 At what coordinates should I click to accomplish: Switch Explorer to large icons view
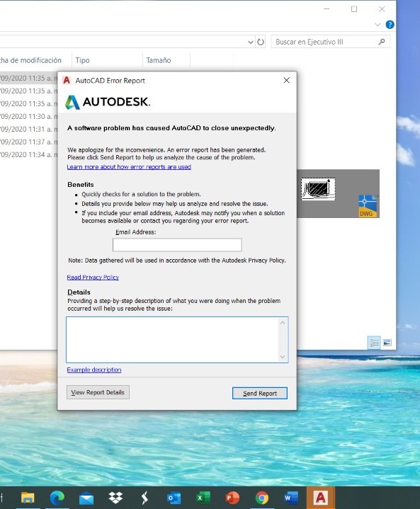point(387,343)
